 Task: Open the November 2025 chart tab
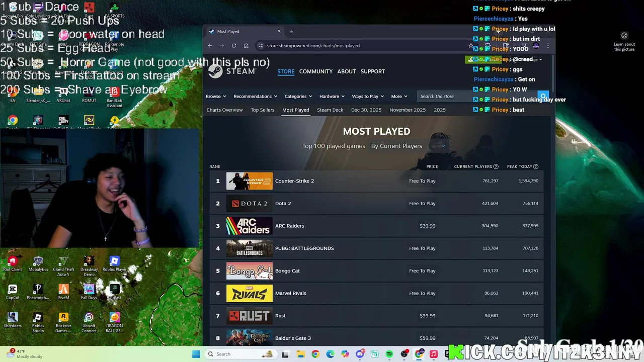[x=408, y=110]
